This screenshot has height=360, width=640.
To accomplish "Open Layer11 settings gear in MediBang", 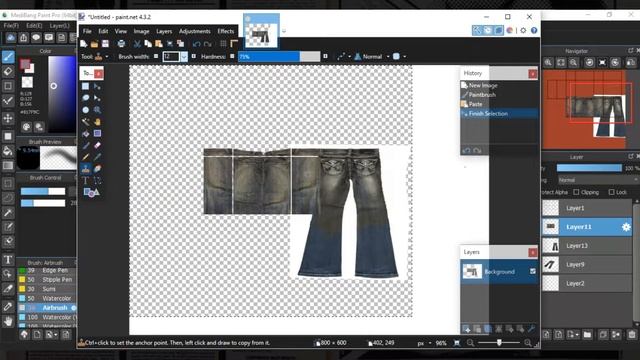I will 626,227.
